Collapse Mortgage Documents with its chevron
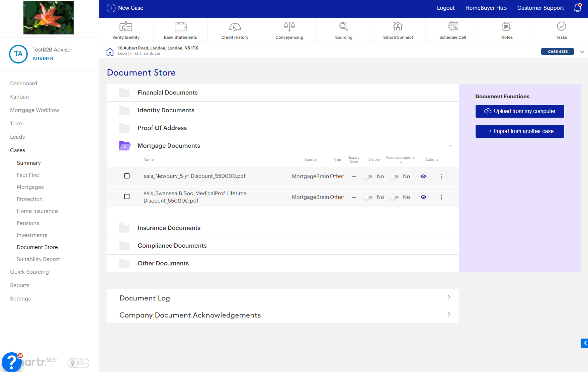This screenshot has height=372, width=588. coord(450,146)
